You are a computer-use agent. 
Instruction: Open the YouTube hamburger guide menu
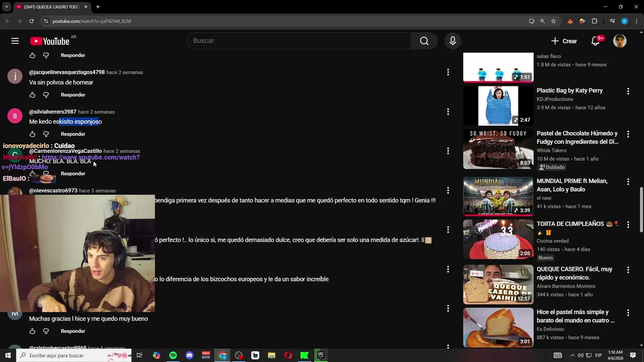click(x=15, y=41)
